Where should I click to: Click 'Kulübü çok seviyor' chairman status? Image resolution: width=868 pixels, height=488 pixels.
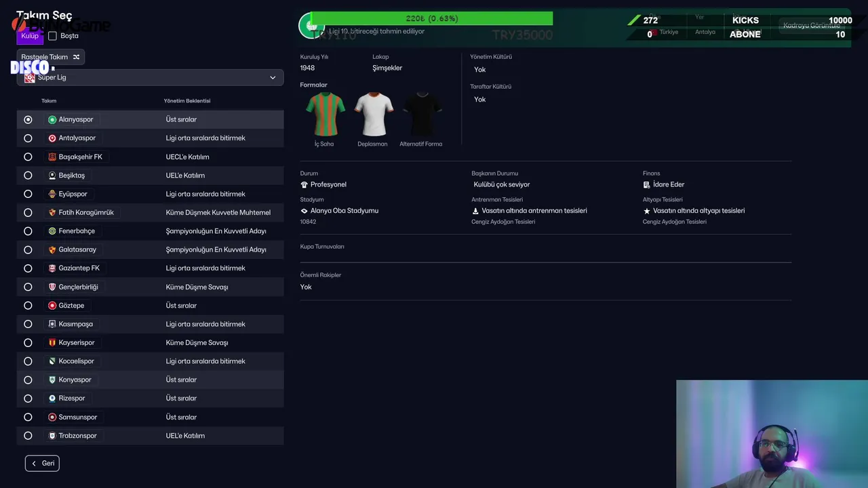pos(502,184)
